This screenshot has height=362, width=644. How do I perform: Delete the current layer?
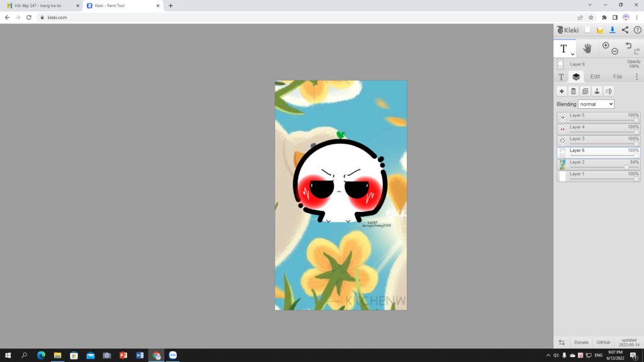[x=573, y=90]
